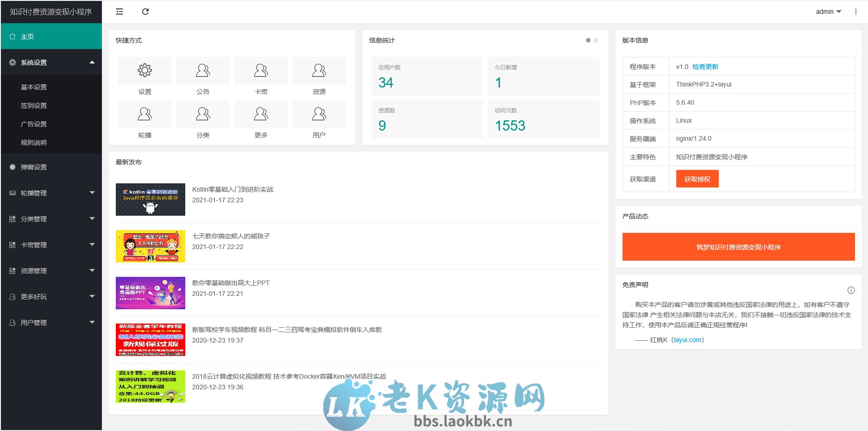Expand the 用户管理 menu section
The width and height of the screenshot is (868, 431).
[x=51, y=322]
